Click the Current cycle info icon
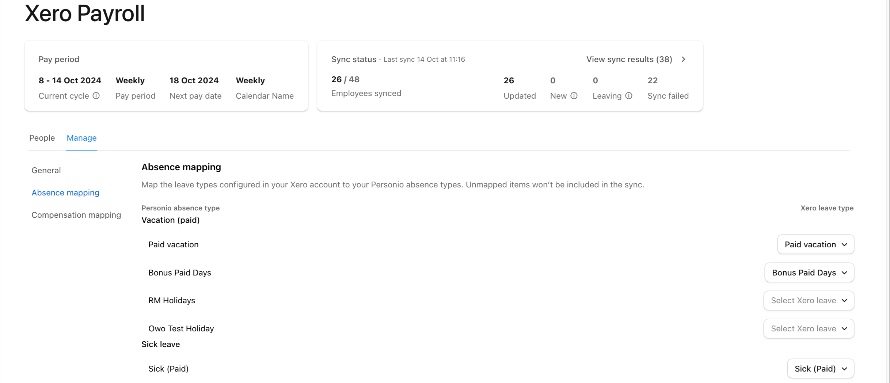Screen dimensions: 890x383 click(x=96, y=96)
